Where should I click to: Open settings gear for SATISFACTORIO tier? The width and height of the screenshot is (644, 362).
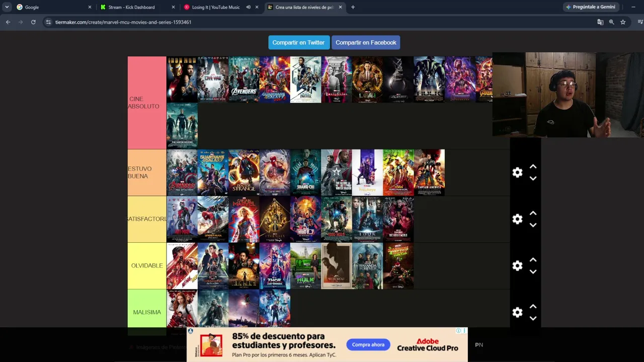point(517,219)
